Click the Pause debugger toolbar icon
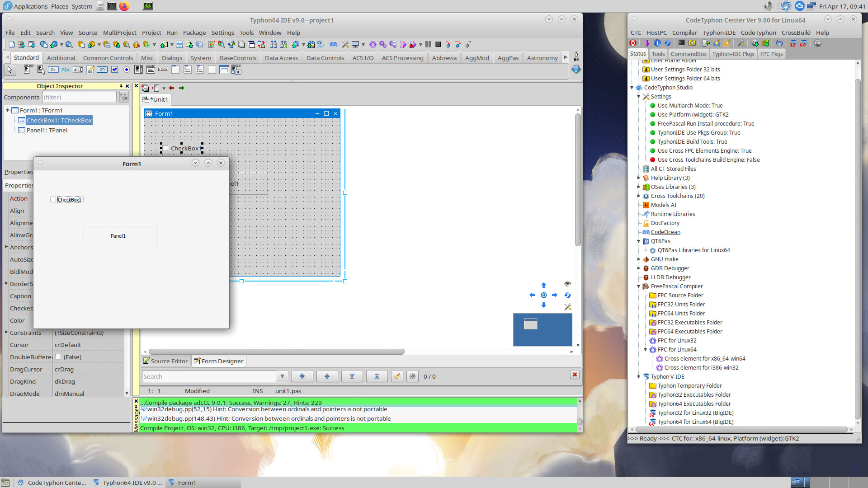Viewport: 868px width, 488px height. tap(428, 44)
